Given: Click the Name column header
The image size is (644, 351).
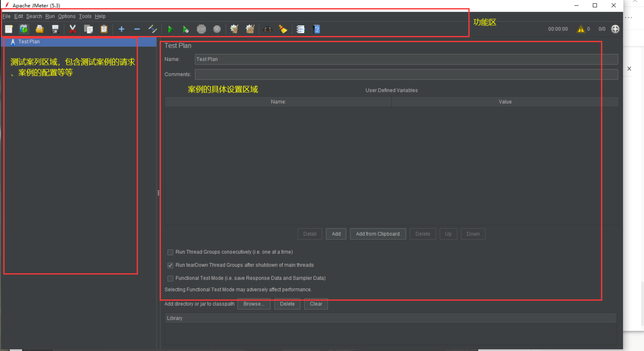Looking at the screenshot, I should tap(278, 102).
